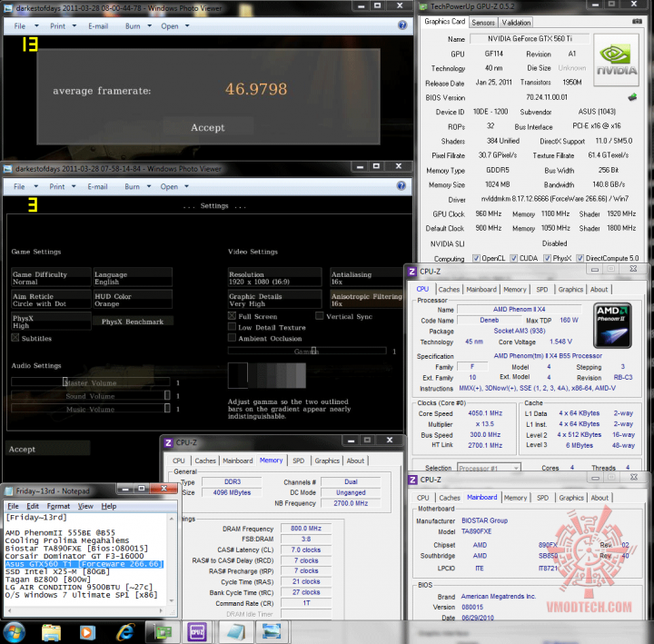Open Caches tab in CPU-Z processor window
This screenshot has width=654, height=644.
pyautogui.click(x=449, y=289)
